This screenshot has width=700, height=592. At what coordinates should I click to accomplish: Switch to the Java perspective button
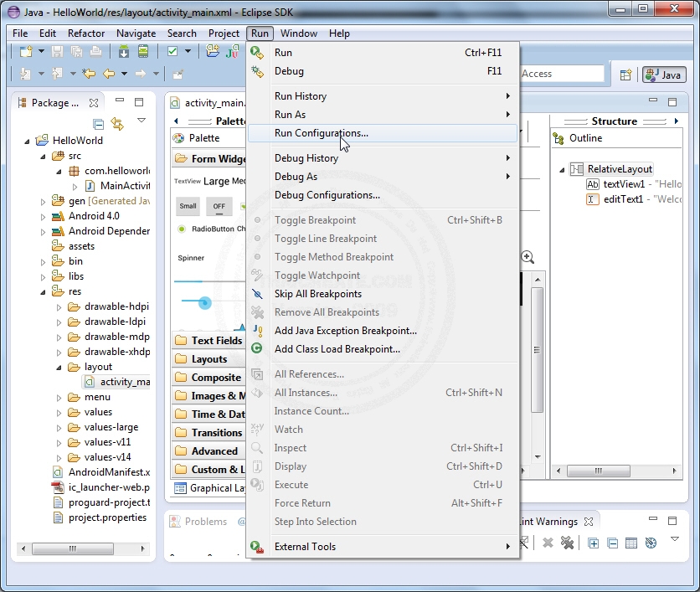663,75
